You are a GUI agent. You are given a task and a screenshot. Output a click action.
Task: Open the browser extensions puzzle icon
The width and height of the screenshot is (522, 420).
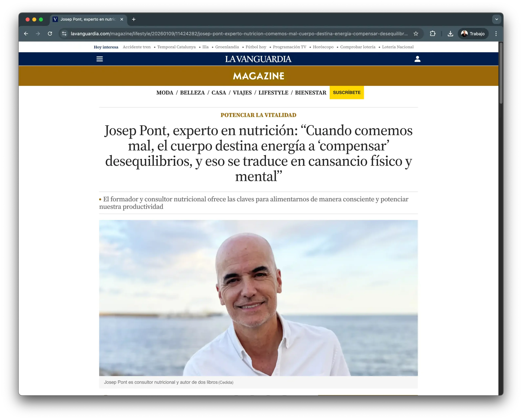432,34
